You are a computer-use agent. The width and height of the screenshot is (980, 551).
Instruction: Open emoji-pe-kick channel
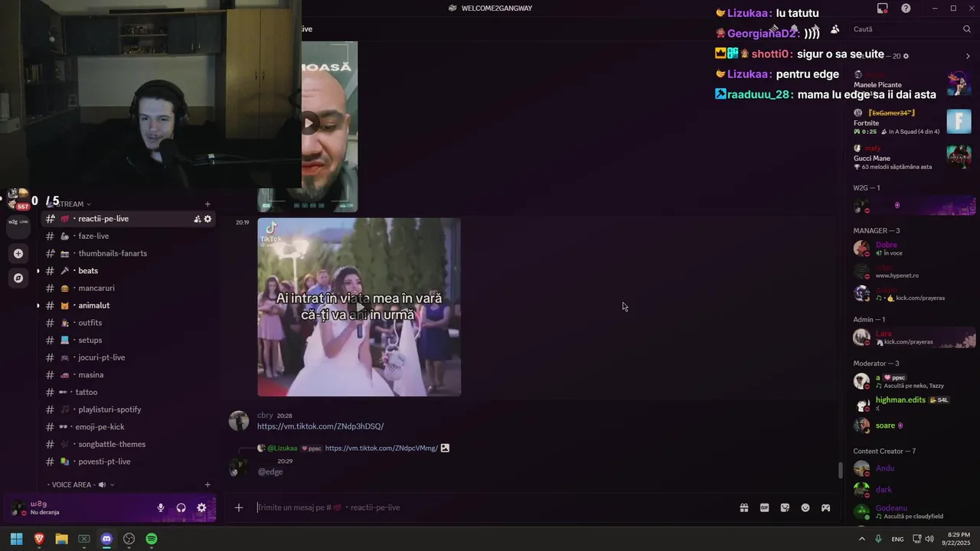coord(127,427)
